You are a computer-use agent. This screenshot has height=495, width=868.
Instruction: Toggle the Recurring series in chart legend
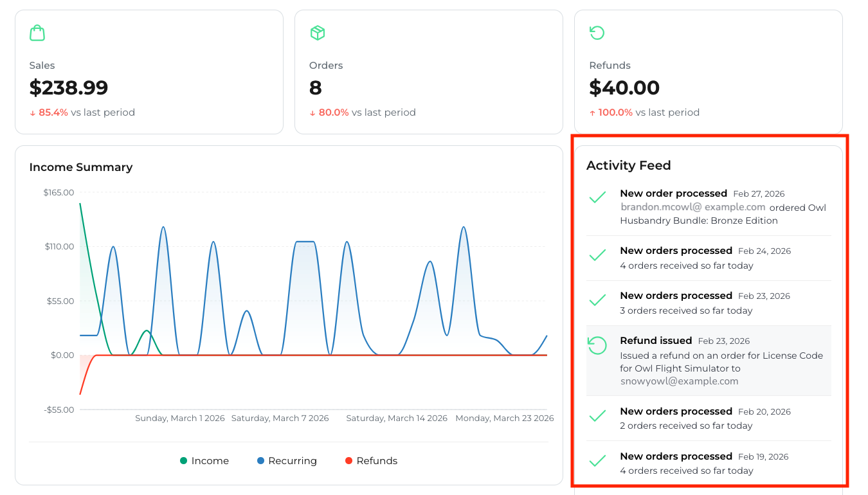click(287, 461)
